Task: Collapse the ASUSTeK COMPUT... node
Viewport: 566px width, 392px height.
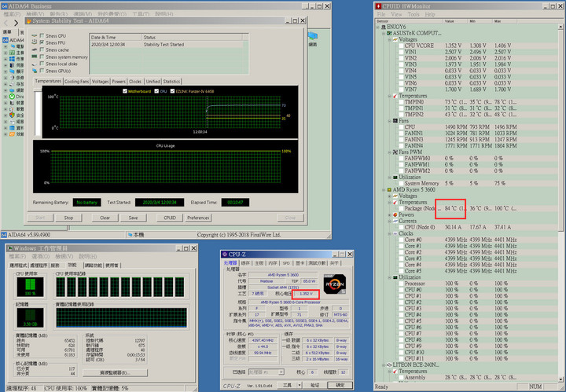Action: (x=384, y=33)
